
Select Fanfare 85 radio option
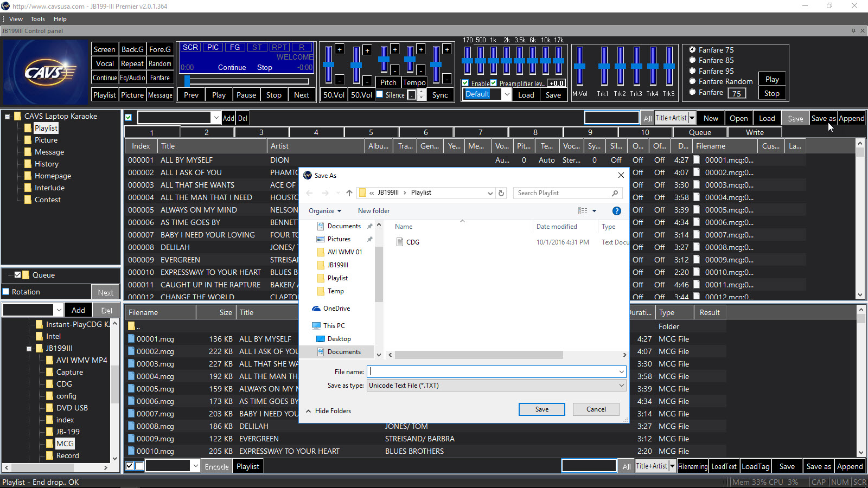(x=692, y=60)
